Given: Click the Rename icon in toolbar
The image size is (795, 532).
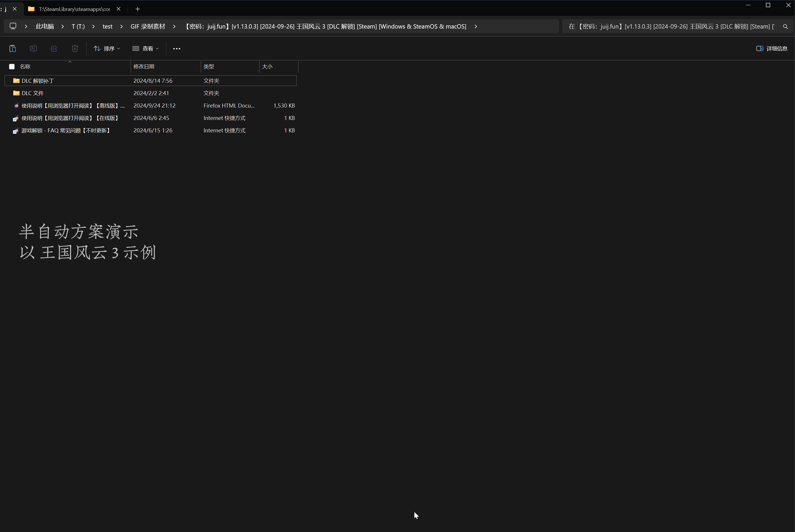Looking at the screenshot, I should tap(33, 48).
